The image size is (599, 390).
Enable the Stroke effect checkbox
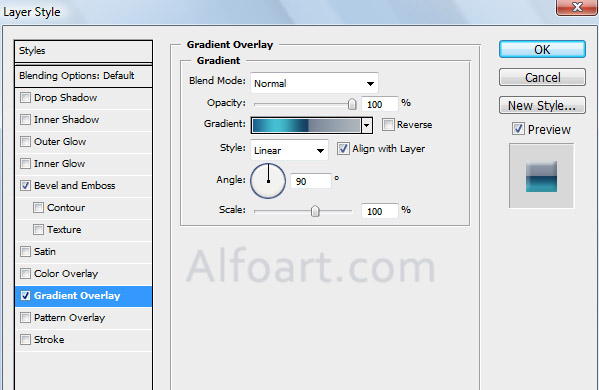pos(25,340)
